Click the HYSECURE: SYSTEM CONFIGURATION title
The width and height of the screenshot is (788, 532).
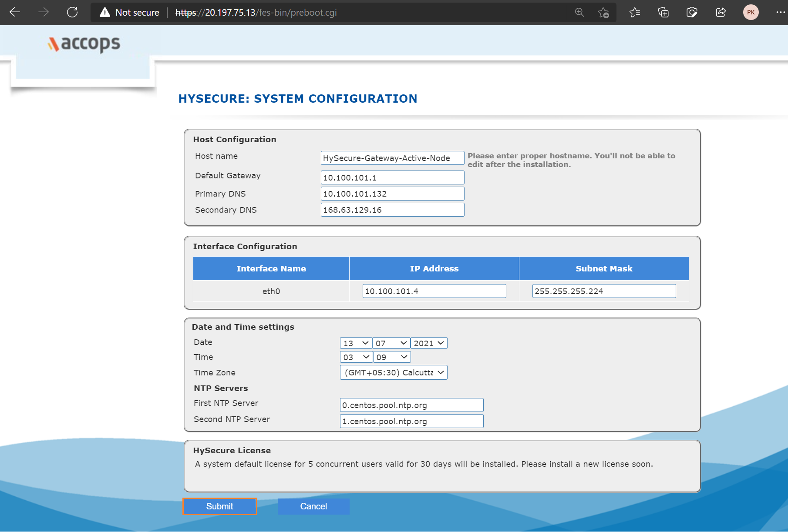(298, 99)
